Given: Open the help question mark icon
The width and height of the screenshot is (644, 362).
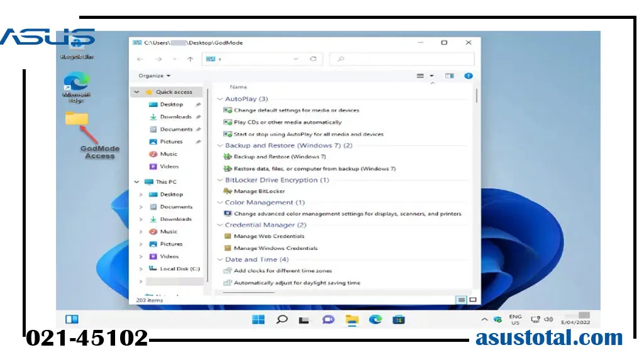Looking at the screenshot, I should click(x=468, y=76).
